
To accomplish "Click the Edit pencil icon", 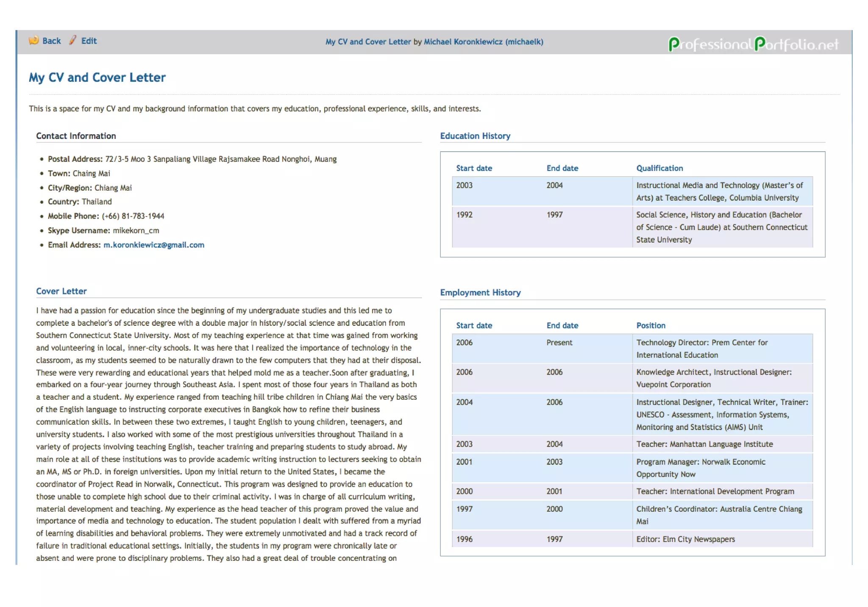I will (73, 40).
